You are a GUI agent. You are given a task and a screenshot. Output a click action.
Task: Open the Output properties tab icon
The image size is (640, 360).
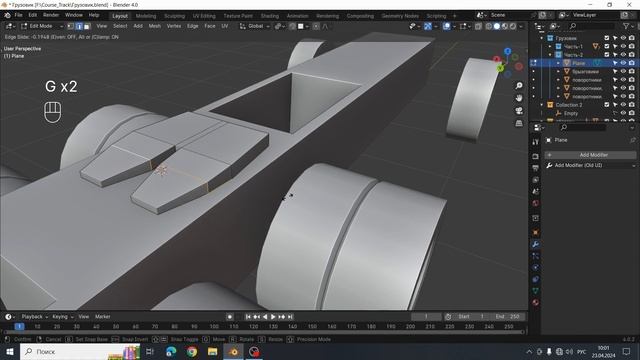coord(536,168)
